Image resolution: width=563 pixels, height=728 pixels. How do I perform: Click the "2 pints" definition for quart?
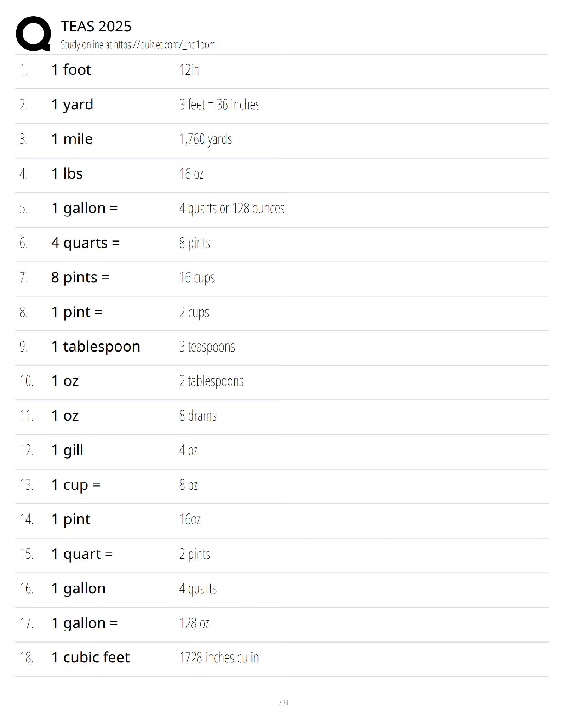pos(195,554)
